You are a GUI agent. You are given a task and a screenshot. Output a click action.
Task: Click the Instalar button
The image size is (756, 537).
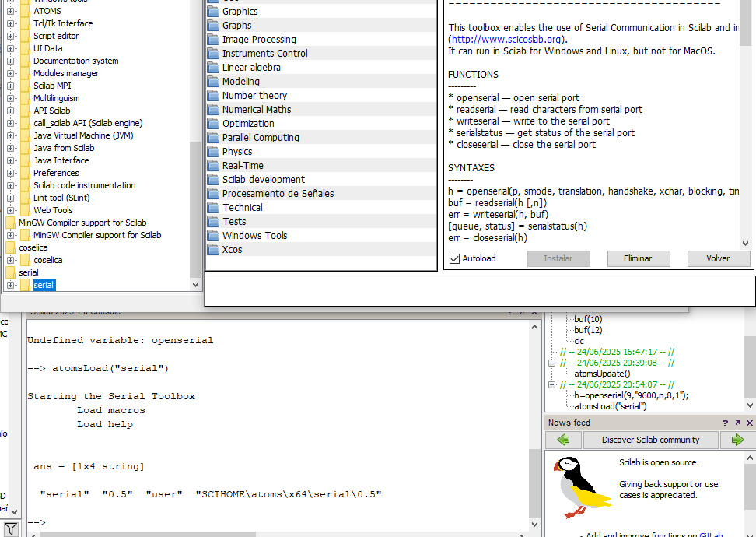(558, 258)
